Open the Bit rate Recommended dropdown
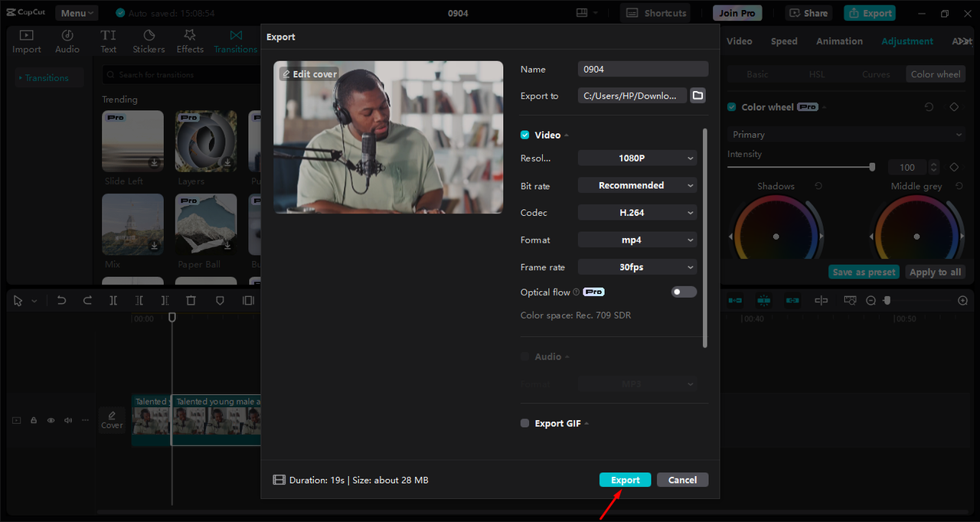The image size is (980, 522). point(638,185)
